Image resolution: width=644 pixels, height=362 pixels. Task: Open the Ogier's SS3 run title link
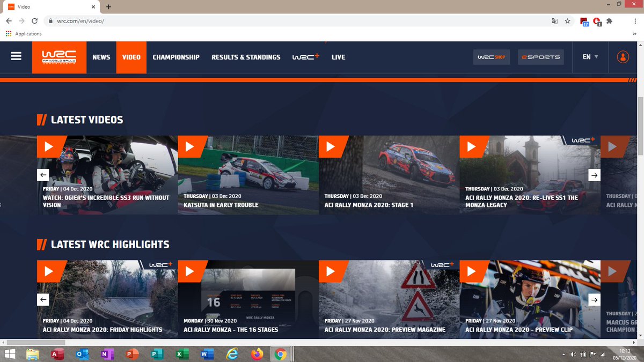point(106,201)
